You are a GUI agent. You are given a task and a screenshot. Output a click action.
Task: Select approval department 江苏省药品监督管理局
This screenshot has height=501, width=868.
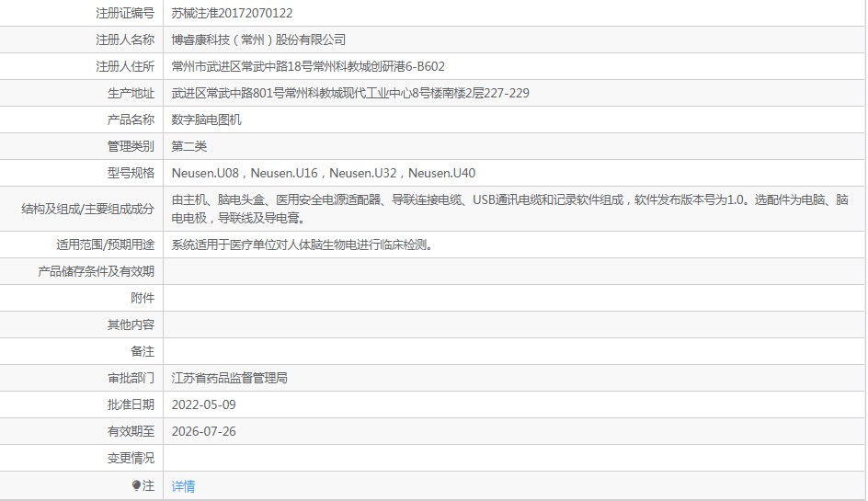pos(229,378)
